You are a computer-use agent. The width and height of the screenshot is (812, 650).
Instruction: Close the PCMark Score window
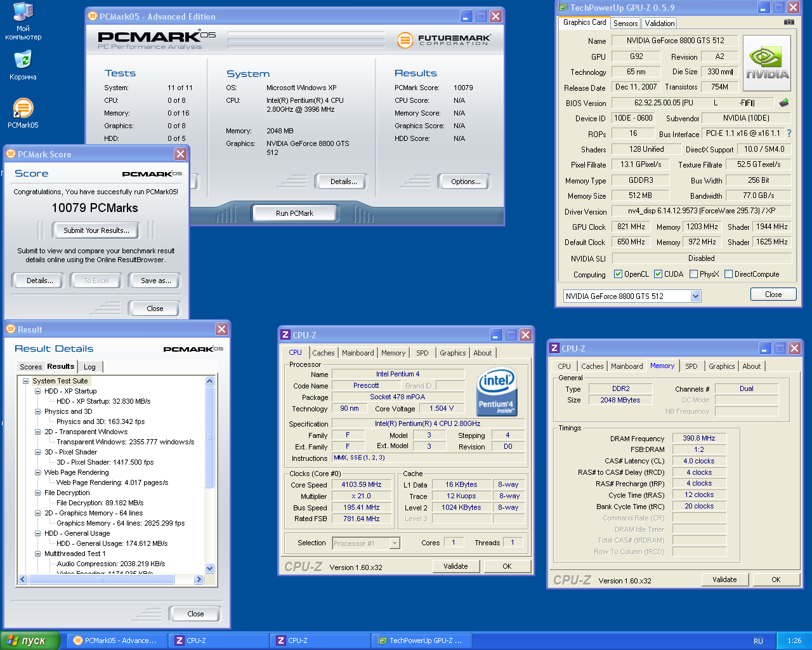click(x=181, y=154)
